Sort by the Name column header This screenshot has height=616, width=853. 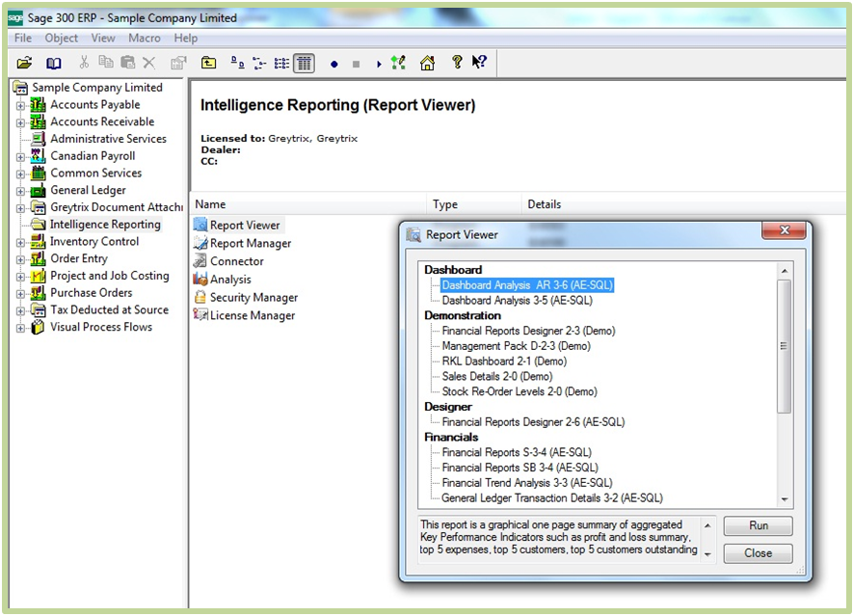pyautogui.click(x=307, y=204)
